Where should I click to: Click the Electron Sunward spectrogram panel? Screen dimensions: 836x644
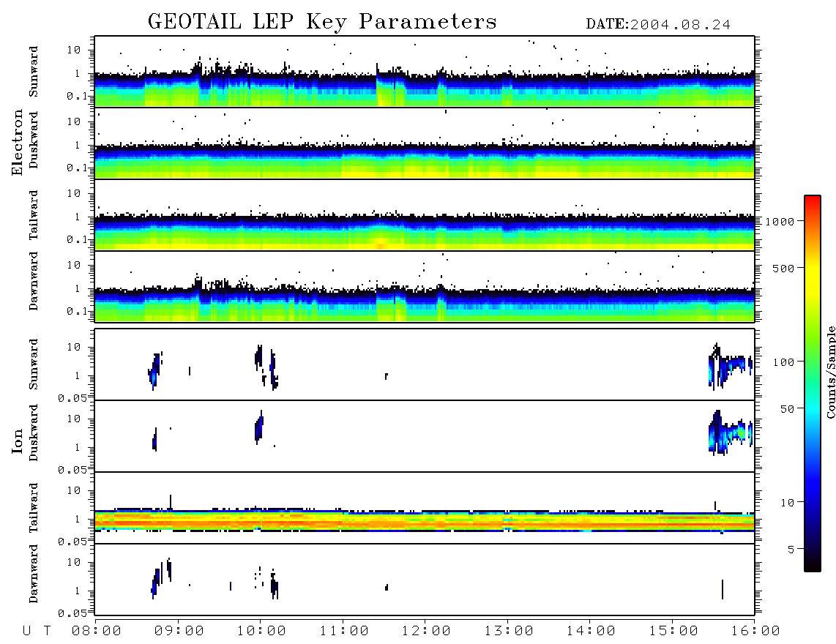(x=425, y=72)
